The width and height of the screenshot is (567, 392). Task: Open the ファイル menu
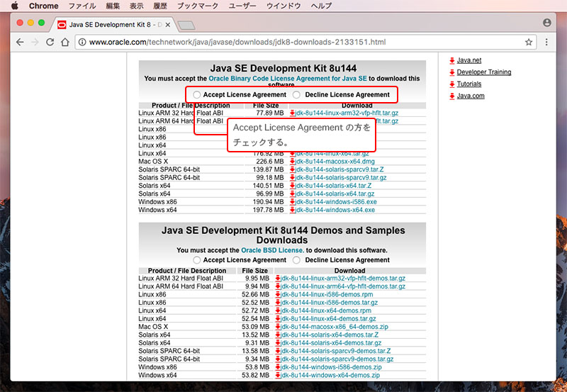82,6
